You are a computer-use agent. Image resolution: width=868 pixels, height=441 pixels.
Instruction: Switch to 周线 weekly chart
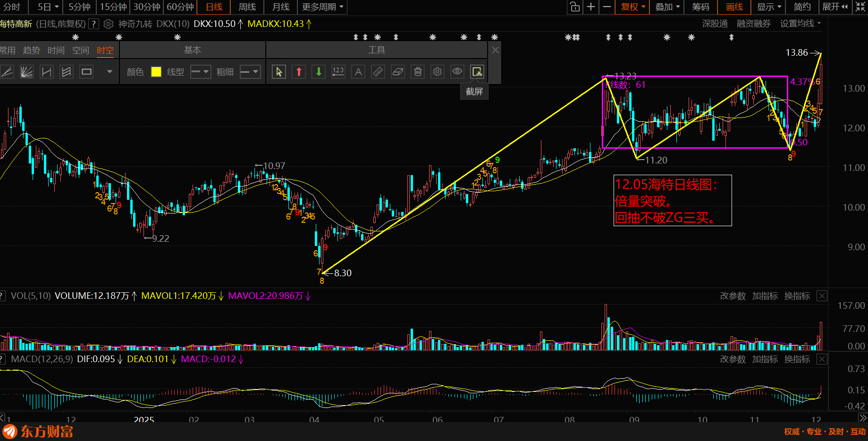tap(247, 7)
